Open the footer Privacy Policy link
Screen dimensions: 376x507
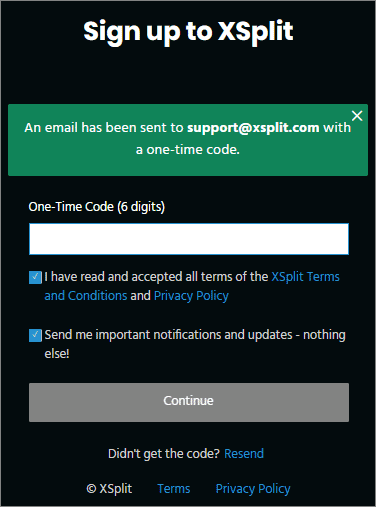pyautogui.click(x=253, y=489)
